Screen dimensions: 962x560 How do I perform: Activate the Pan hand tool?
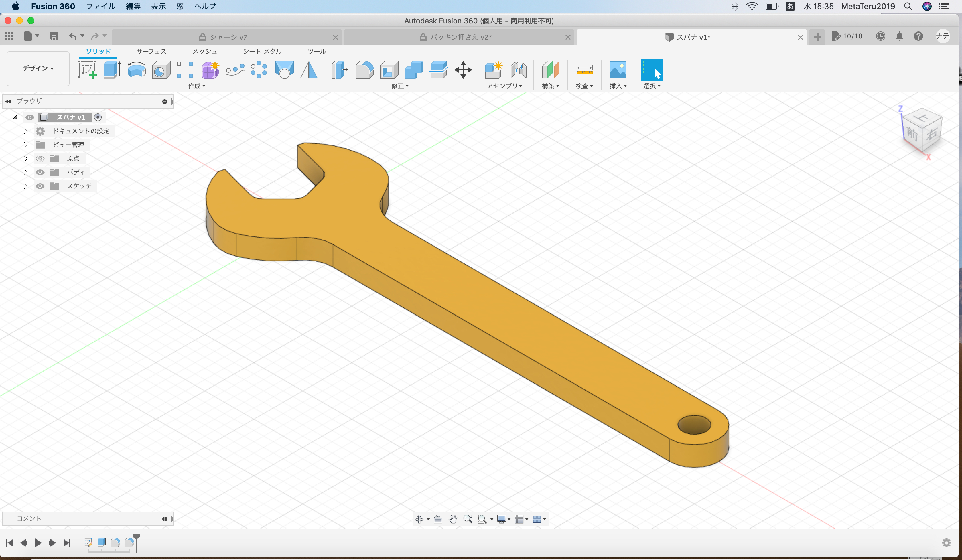click(x=453, y=519)
